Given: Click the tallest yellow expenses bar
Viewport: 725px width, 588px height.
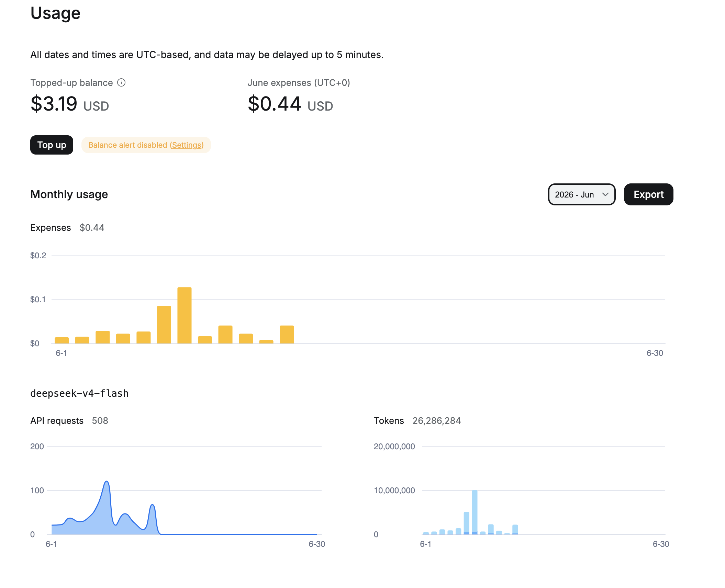Looking at the screenshot, I should pyautogui.click(x=185, y=315).
